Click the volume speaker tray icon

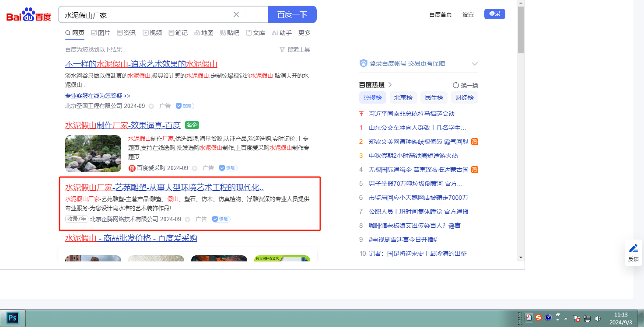[598, 318]
